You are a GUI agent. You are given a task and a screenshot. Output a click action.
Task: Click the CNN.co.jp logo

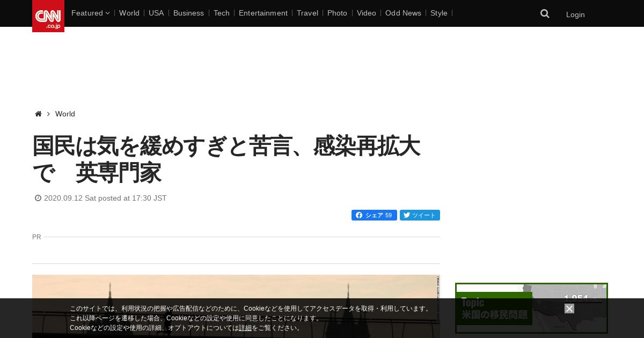pos(48,16)
